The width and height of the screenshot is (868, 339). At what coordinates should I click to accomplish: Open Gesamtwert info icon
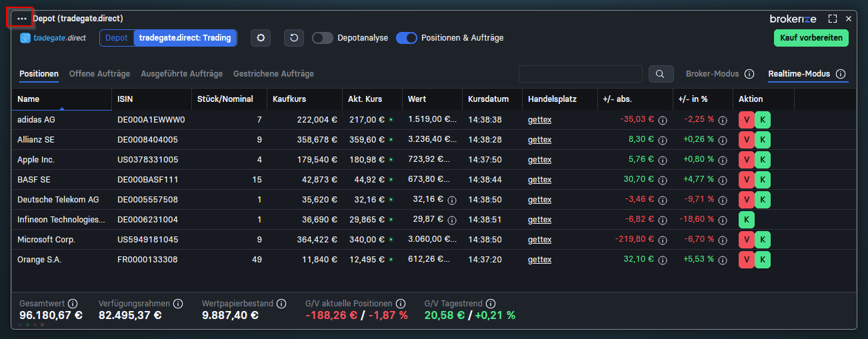pyautogui.click(x=73, y=304)
